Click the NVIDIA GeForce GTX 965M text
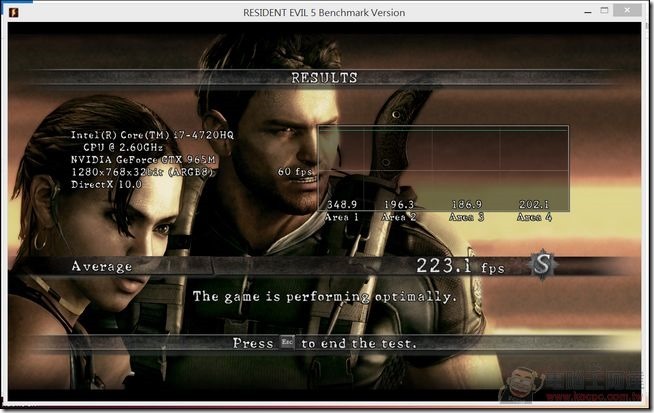Screen dimensions: 654x413 click(143, 160)
